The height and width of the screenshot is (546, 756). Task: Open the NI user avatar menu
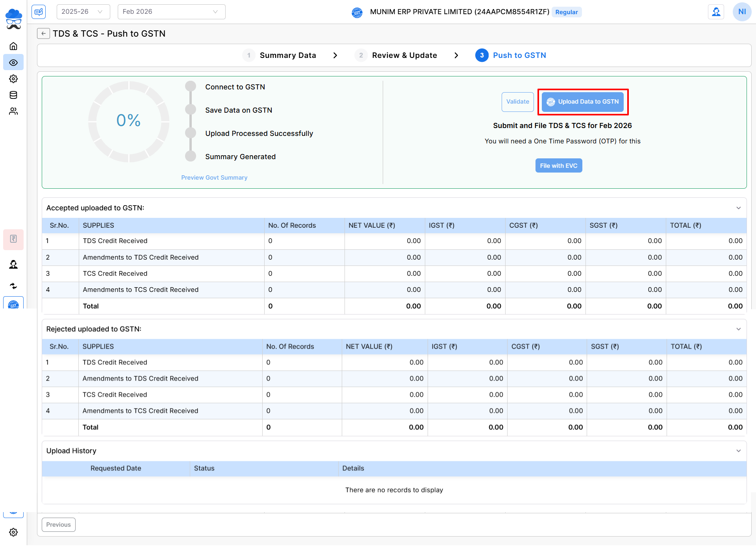[x=742, y=12]
